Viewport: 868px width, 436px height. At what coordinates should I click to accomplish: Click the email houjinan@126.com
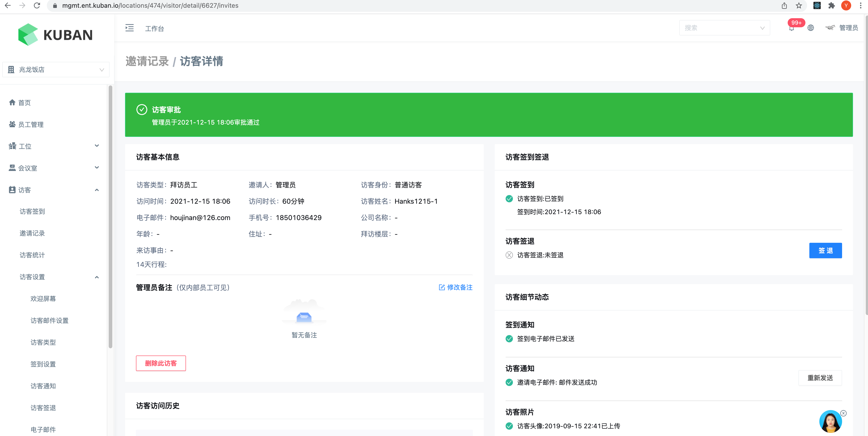click(200, 218)
